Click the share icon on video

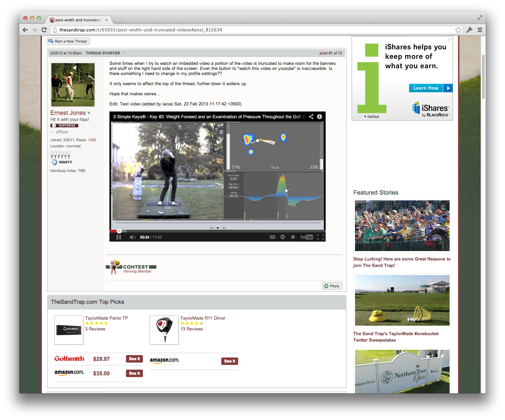click(311, 117)
